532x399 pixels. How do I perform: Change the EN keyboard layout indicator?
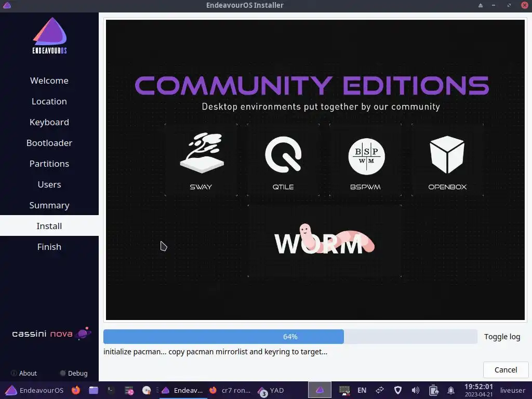[x=362, y=390]
